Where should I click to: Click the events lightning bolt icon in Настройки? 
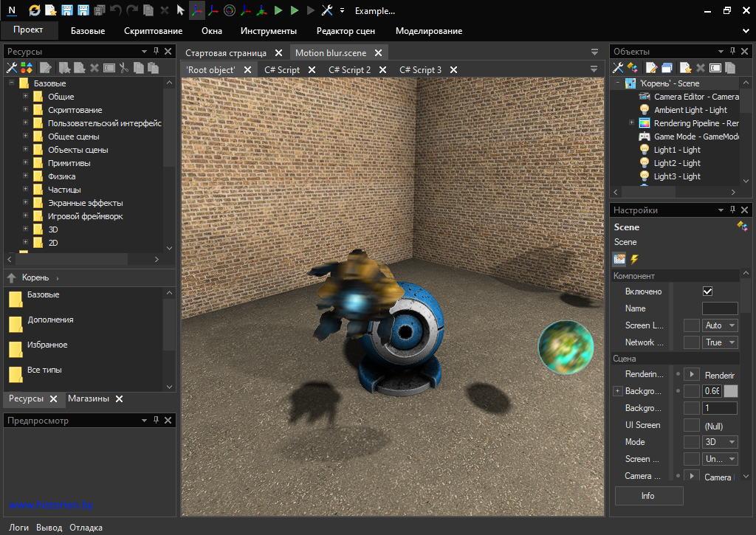(x=634, y=259)
